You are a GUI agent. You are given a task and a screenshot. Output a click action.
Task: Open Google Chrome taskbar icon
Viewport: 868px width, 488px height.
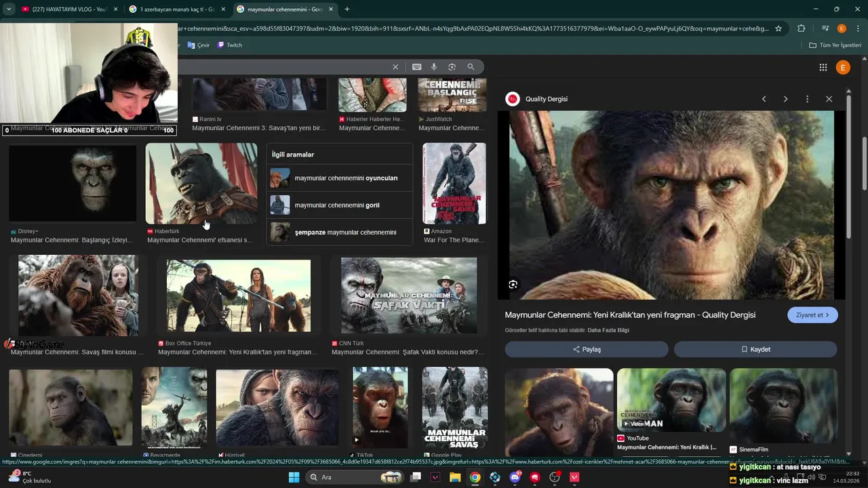(x=475, y=477)
